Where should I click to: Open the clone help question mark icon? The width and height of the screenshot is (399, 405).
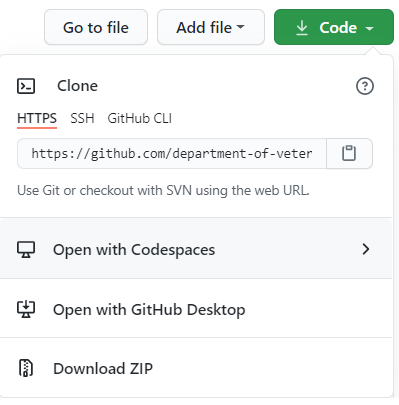365,86
